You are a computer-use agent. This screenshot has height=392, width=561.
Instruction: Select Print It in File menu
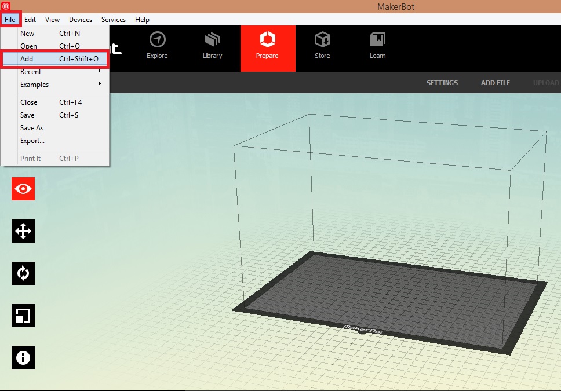coord(31,158)
